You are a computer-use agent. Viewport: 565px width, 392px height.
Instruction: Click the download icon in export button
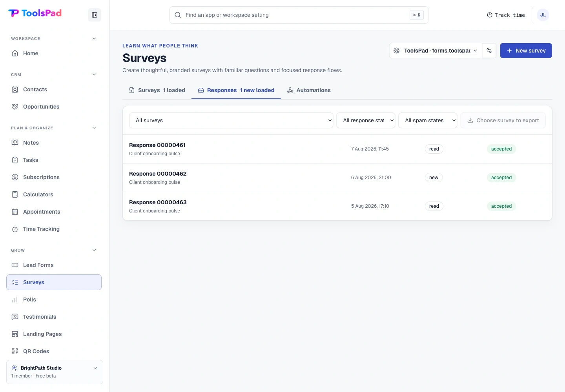[470, 120]
